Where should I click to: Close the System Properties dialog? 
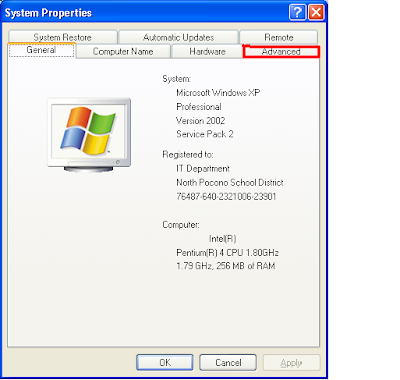(x=316, y=13)
